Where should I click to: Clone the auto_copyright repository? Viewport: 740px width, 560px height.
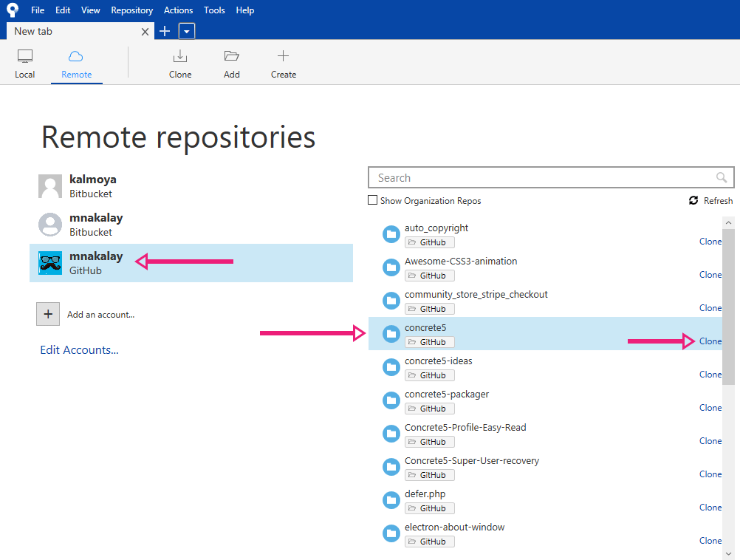(710, 242)
